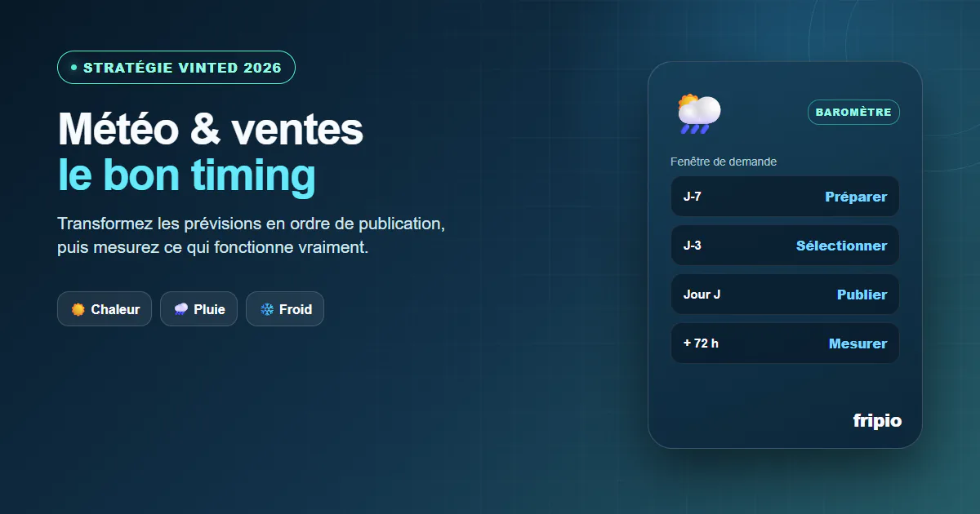Click the Préparer label

tap(856, 197)
